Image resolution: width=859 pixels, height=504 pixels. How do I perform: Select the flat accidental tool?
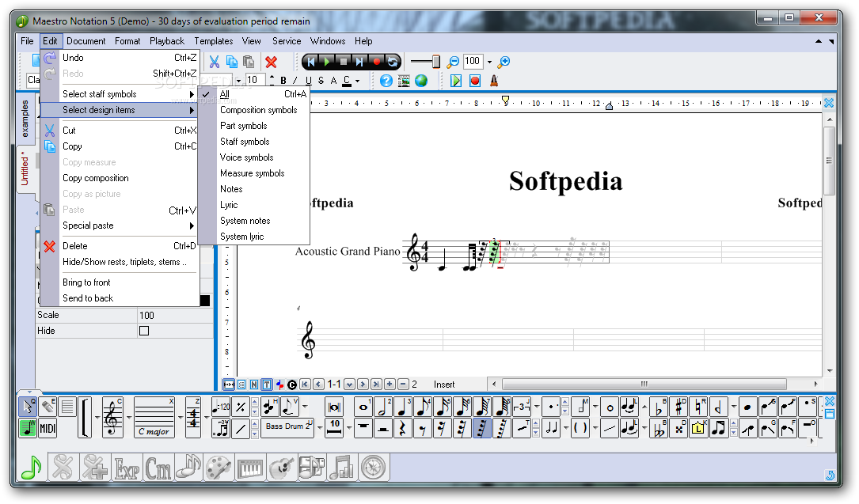pyautogui.click(x=659, y=407)
